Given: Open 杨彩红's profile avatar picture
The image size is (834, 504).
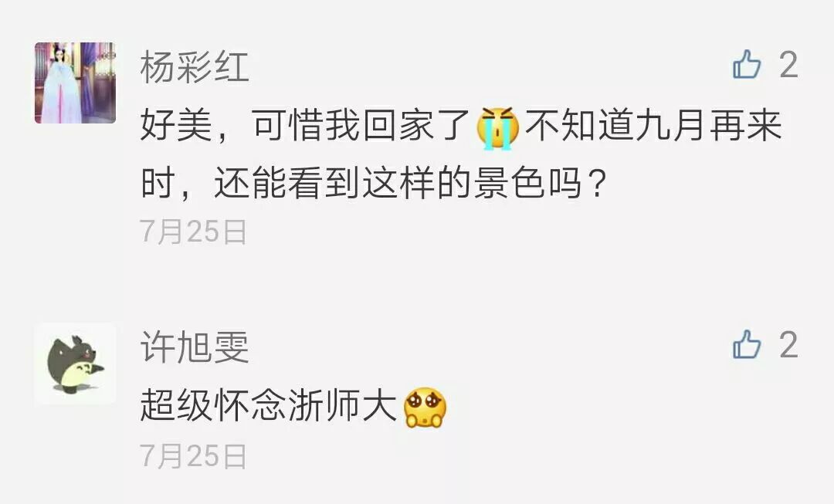Looking at the screenshot, I should tap(75, 83).
